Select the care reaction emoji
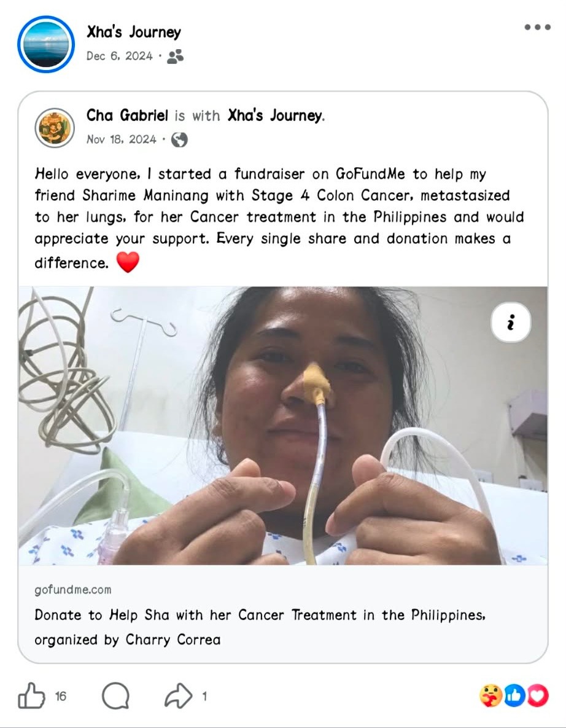The width and height of the screenshot is (566, 728). [490, 696]
